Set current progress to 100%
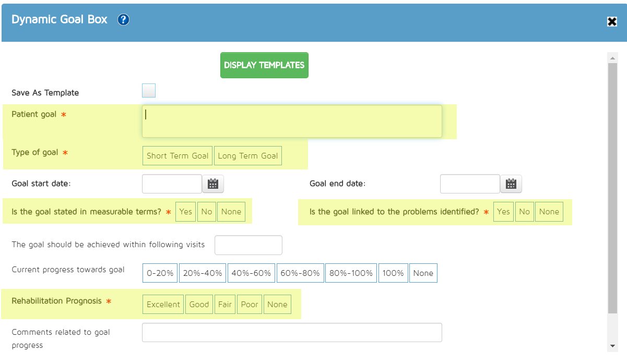Viewport: 627px width, 364px height. (393, 273)
